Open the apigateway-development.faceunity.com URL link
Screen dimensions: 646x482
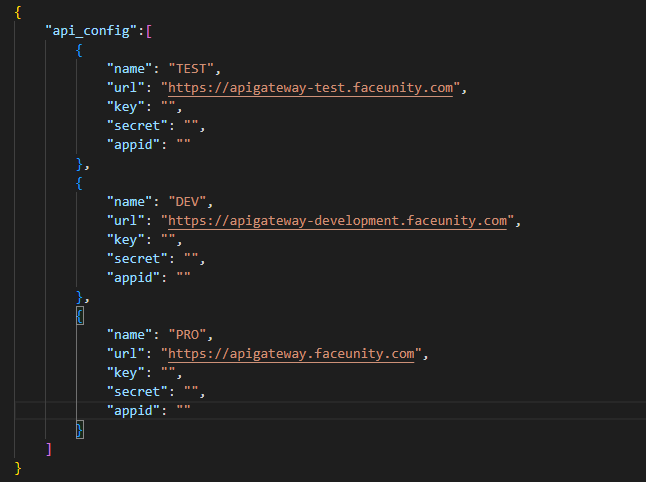click(x=337, y=221)
